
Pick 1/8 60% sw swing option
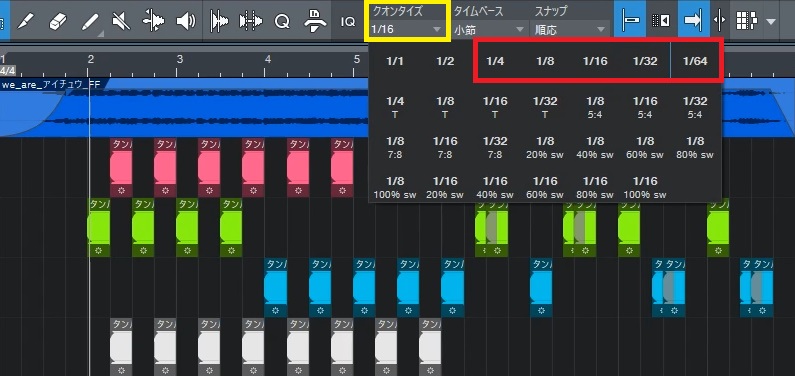645,147
